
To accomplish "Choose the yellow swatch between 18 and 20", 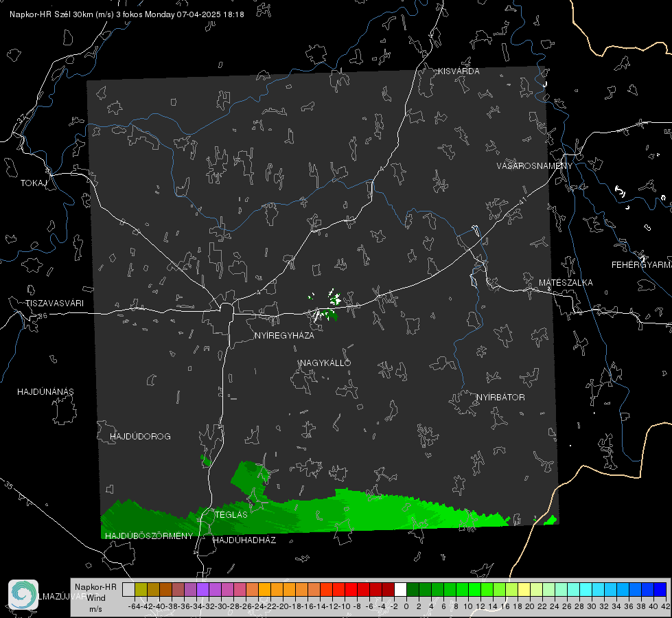I will click(524, 590).
